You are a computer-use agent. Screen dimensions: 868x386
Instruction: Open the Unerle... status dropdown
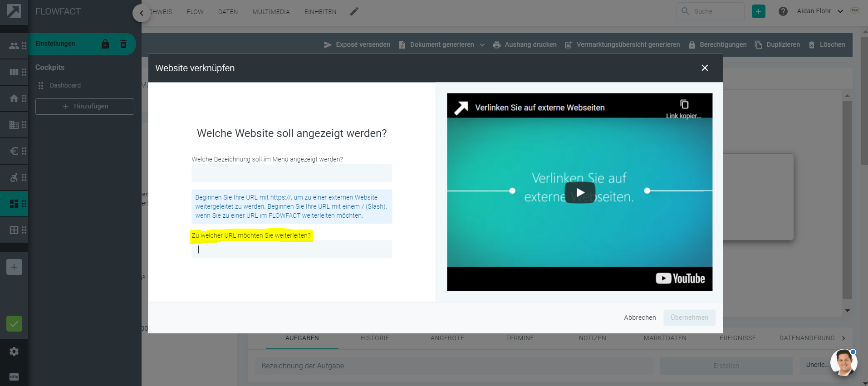coord(817,365)
